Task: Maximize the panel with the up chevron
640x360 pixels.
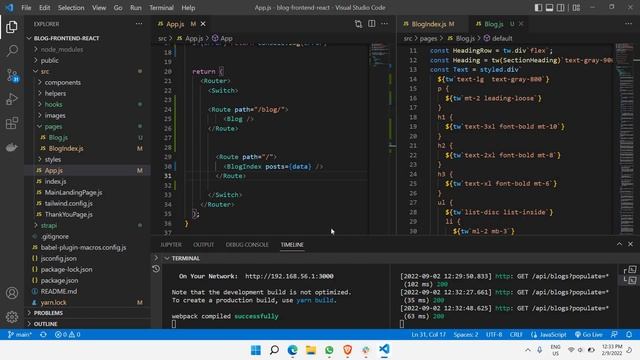Action: click(619, 244)
